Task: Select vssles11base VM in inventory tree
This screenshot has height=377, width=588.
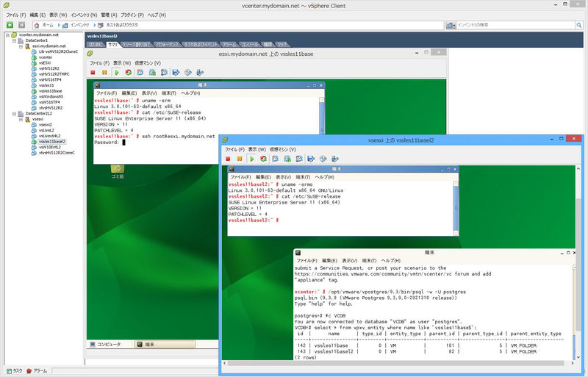Action: [x=50, y=91]
